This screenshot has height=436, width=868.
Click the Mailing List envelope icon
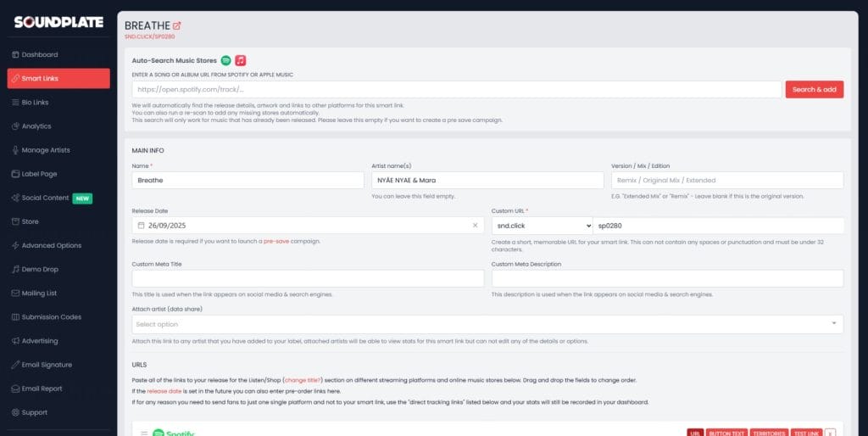[x=15, y=293]
